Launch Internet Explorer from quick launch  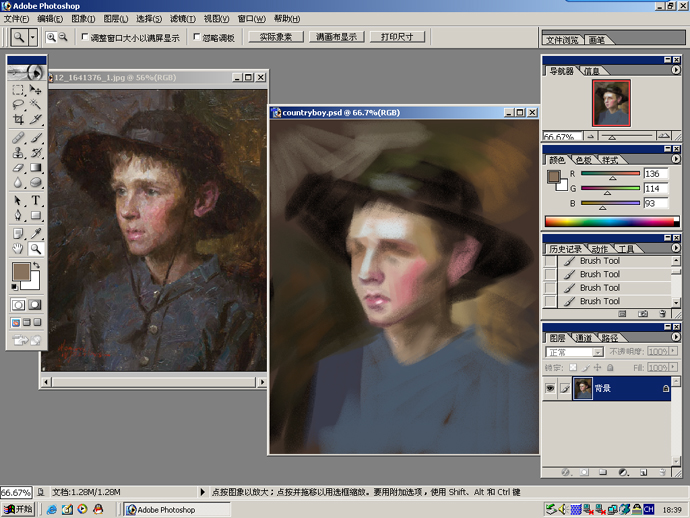tap(52, 510)
